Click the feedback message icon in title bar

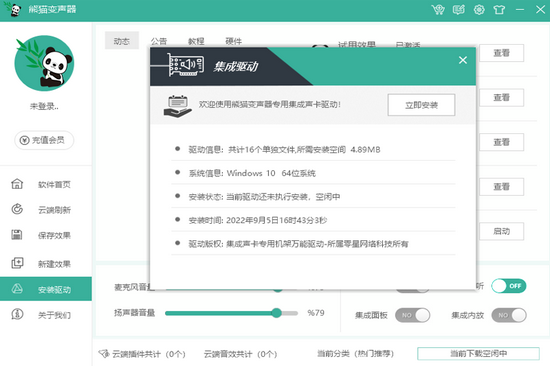tap(458, 9)
